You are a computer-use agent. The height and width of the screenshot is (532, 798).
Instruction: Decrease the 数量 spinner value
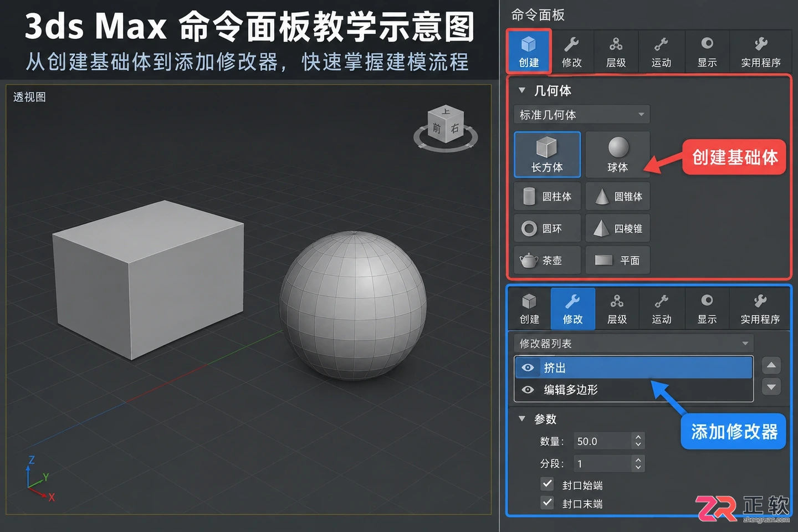[638, 445]
